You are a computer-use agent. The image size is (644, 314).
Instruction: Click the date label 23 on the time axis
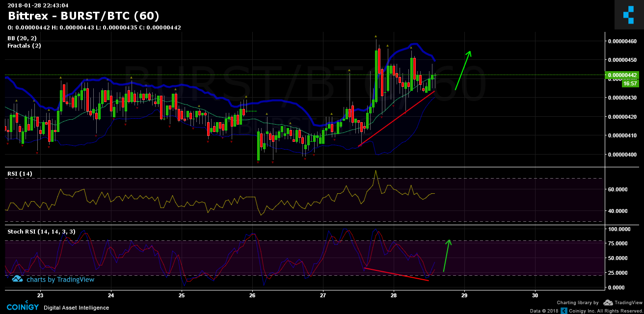[40, 295]
